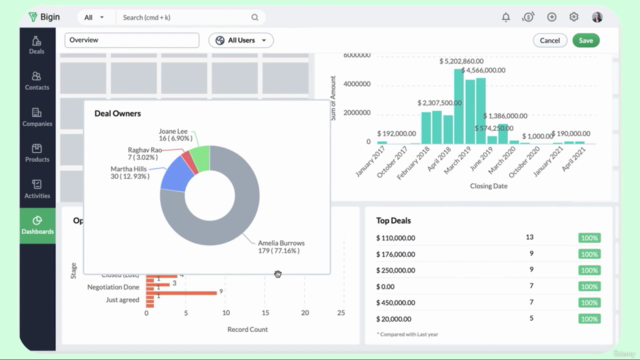Open Activities from the sidebar
Viewport: 640px width, 360px height.
[37, 189]
